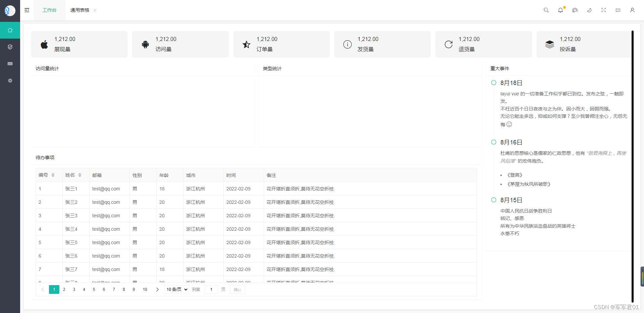Click the 《登高》 list item

pyautogui.click(x=515, y=175)
